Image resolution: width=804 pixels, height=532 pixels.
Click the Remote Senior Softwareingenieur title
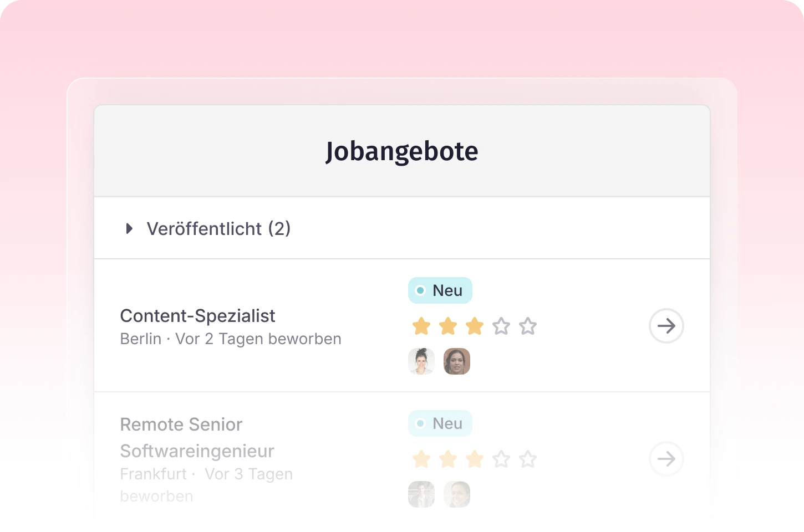click(x=197, y=438)
